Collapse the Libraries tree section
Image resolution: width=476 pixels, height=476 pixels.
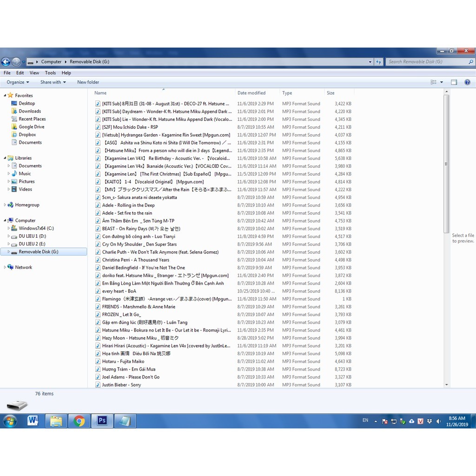tap(5, 158)
